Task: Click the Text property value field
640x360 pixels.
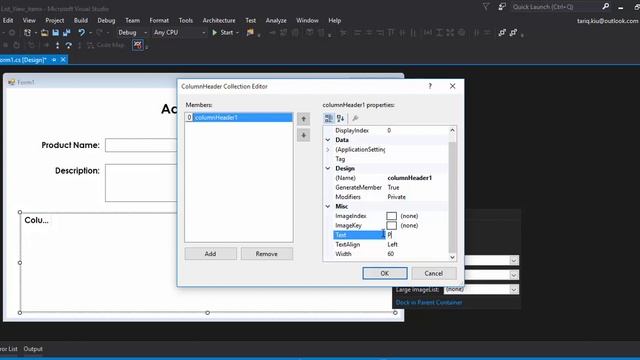Action: click(416, 235)
